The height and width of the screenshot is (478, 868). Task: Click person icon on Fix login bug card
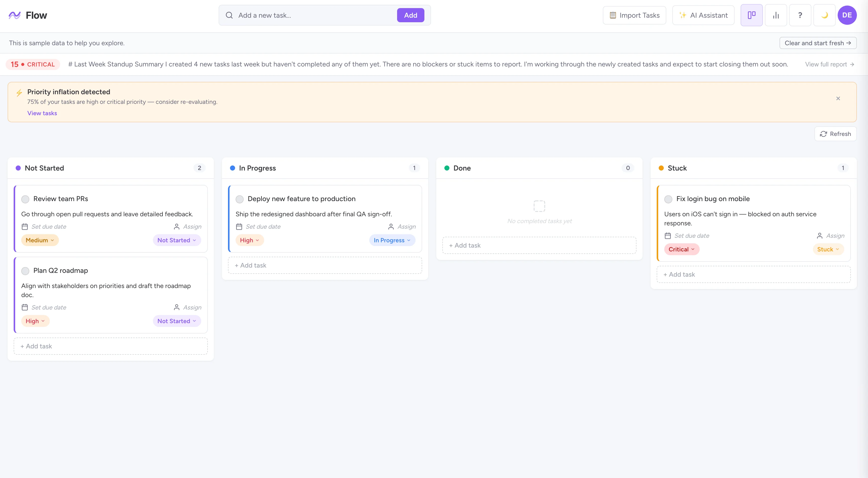click(x=819, y=236)
